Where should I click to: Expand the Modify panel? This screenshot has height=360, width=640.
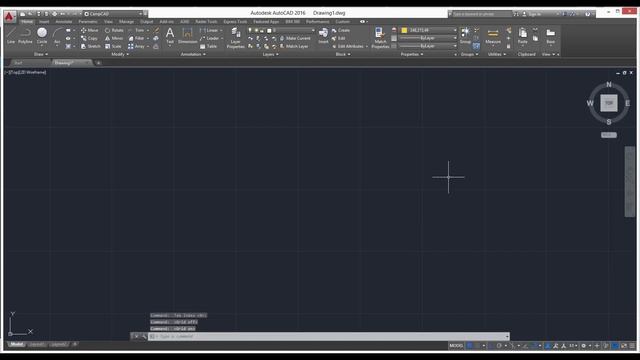tap(120, 54)
